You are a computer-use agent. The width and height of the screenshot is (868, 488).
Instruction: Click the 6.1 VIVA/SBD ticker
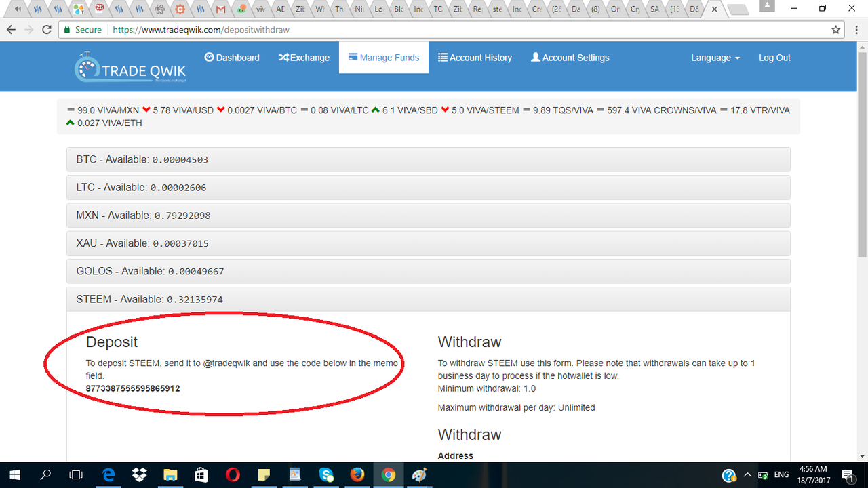click(x=404, y=110)
